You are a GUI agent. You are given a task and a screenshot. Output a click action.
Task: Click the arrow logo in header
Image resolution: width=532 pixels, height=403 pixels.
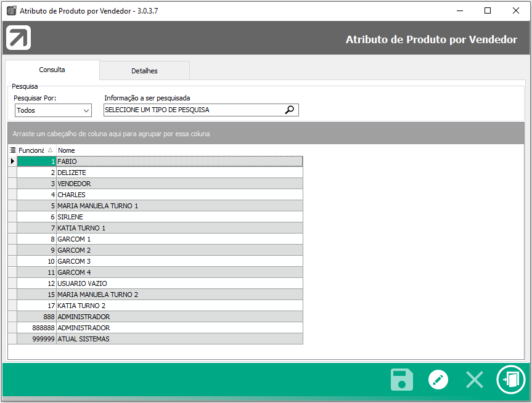tap(18, 38)
